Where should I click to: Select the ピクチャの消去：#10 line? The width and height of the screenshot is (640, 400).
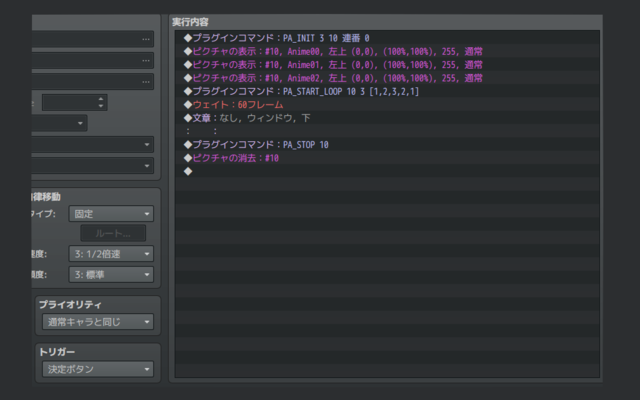coord(387,158)
